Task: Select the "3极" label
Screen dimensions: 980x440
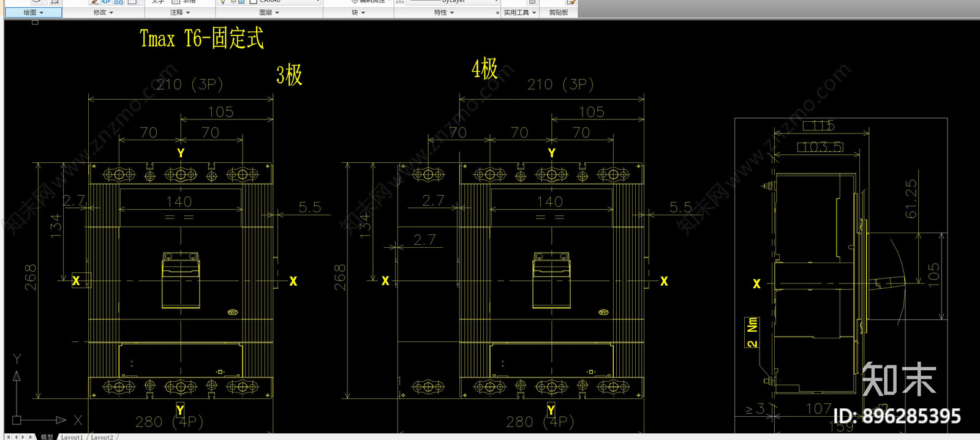Action: [x=289, y=75]
